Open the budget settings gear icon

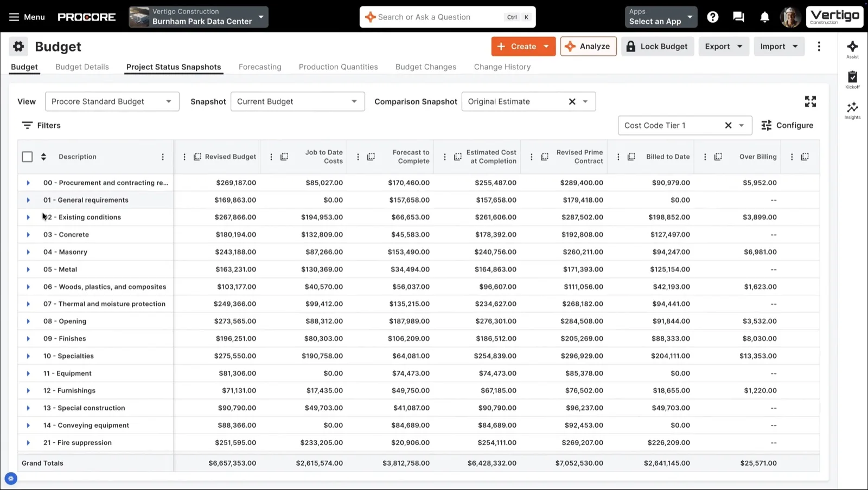(18, 47)
